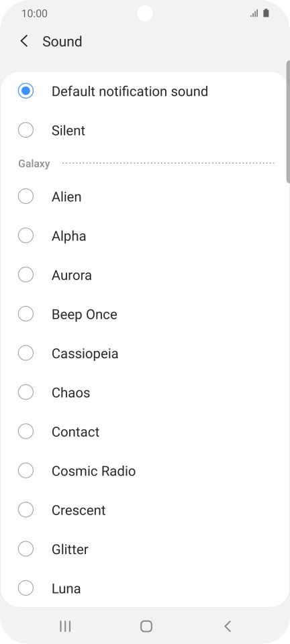Tap the home button in the navigation bar

146,626
